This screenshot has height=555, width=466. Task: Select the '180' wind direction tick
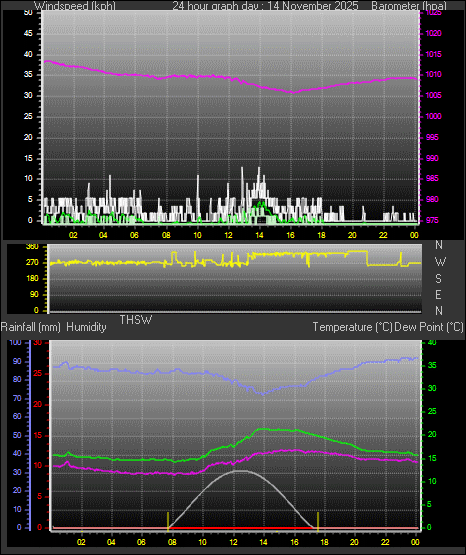click(32, 279)
